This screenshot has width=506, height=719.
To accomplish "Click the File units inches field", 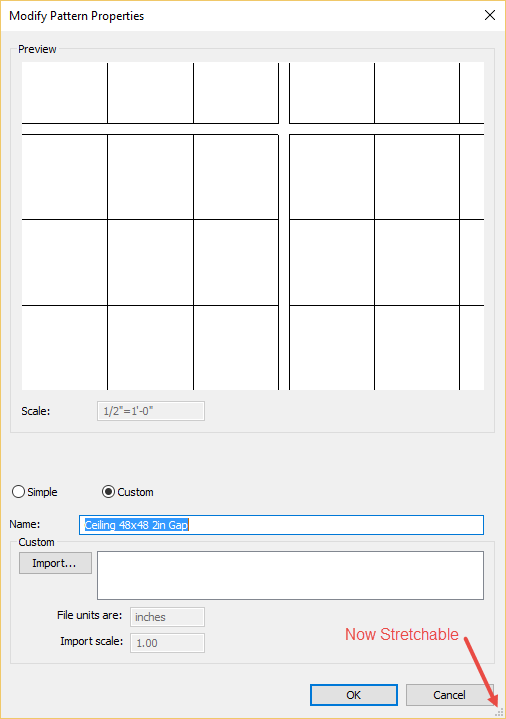I will click(167, 617).
